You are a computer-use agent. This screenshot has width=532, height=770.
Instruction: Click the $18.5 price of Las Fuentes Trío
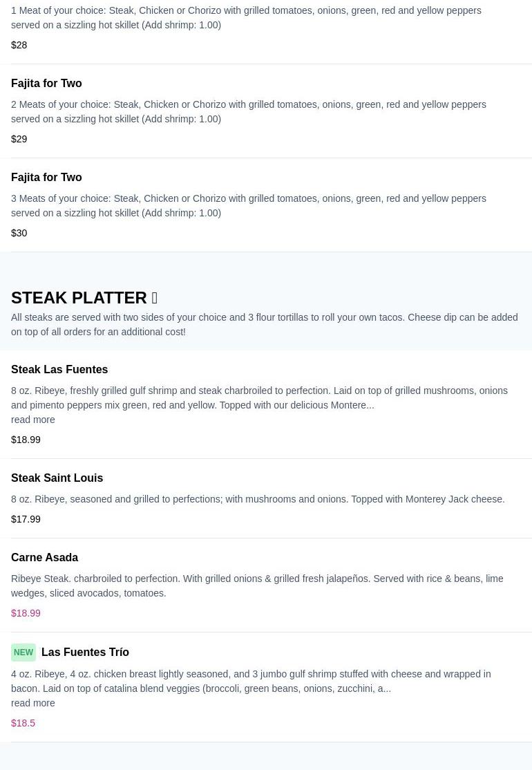point(23,723)
